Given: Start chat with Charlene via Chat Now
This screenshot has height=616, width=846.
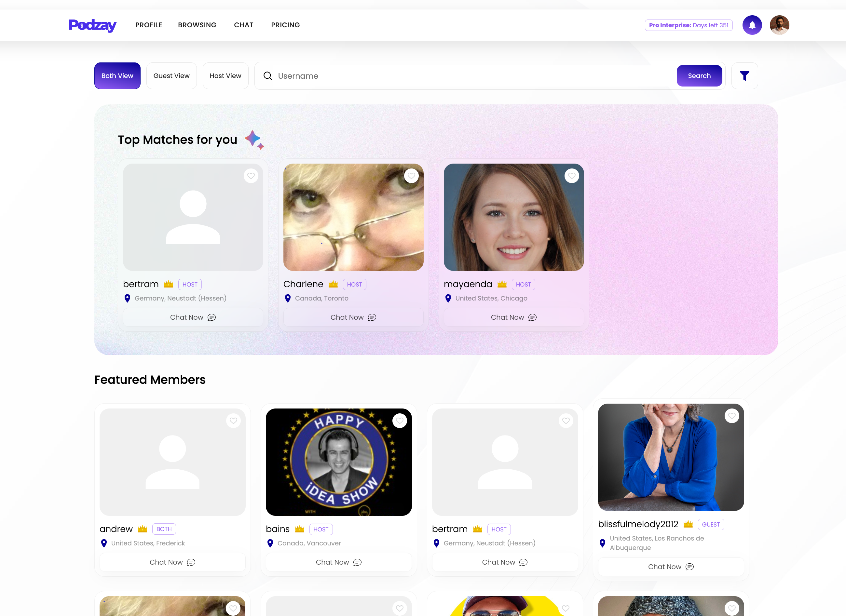Looking at the screenshot, I should point(353,317).
